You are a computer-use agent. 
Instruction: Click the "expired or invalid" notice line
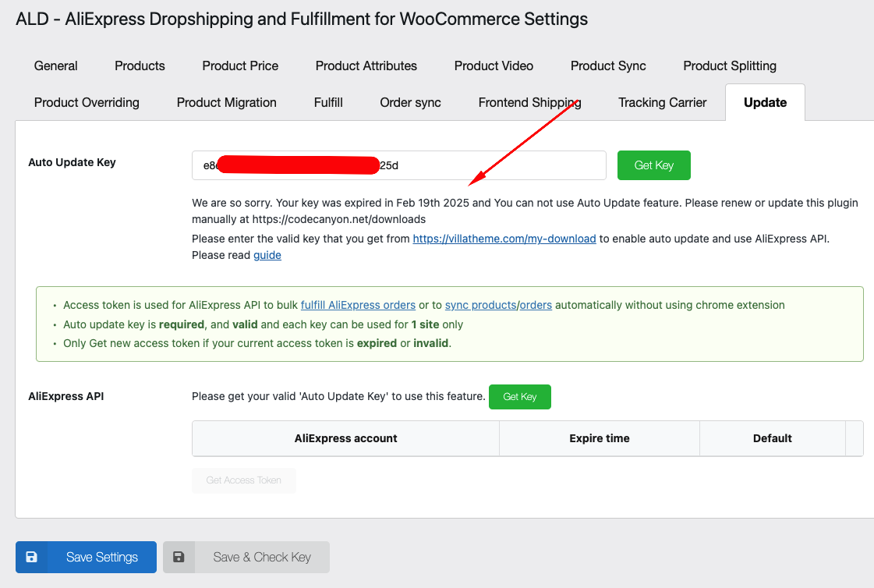(x=257, y=343)
